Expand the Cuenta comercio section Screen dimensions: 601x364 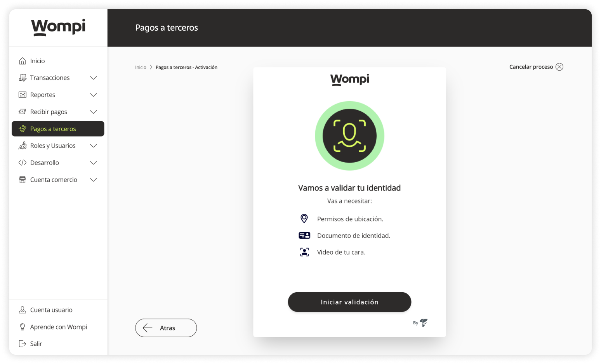click(93, 180)
